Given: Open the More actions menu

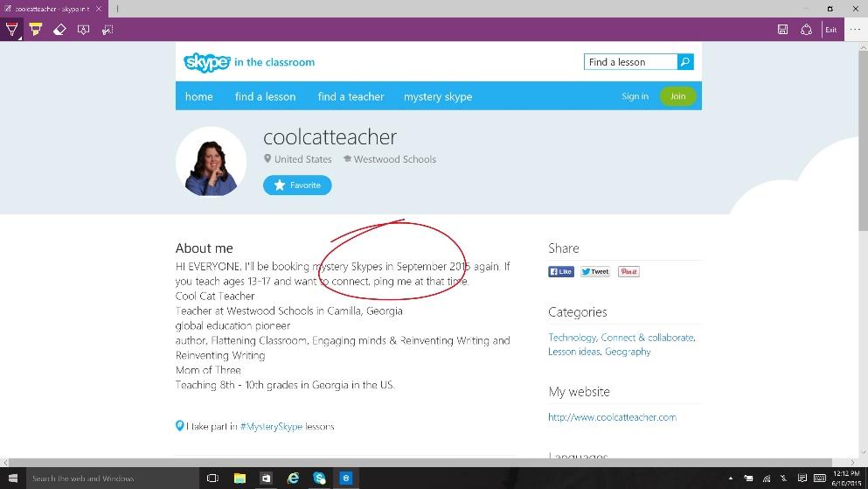Looking at the screenshot, I should pos(855,30).
